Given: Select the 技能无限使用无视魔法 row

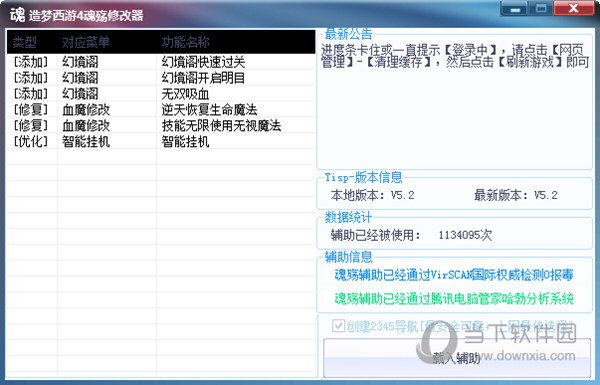Looking at the screenshot, I should tap(161, 126).
